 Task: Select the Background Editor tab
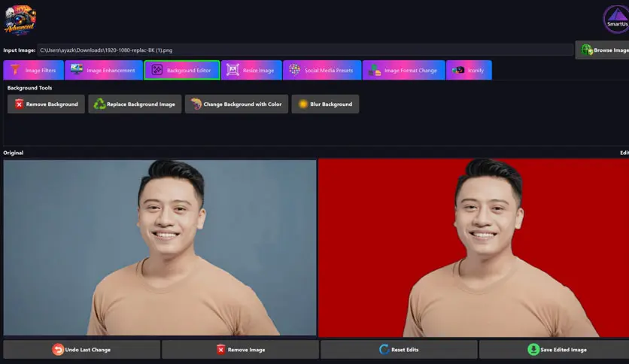pyautogui.click(x=182, y=70)
